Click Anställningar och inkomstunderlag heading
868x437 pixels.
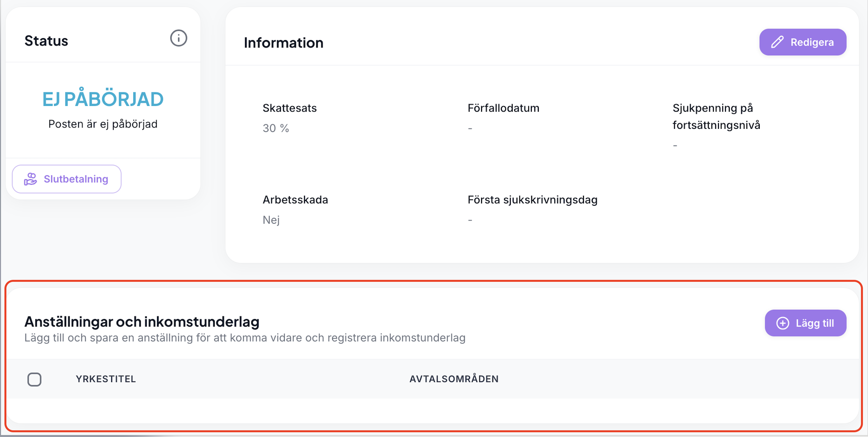pyautogui.click(x=142, y=322)
